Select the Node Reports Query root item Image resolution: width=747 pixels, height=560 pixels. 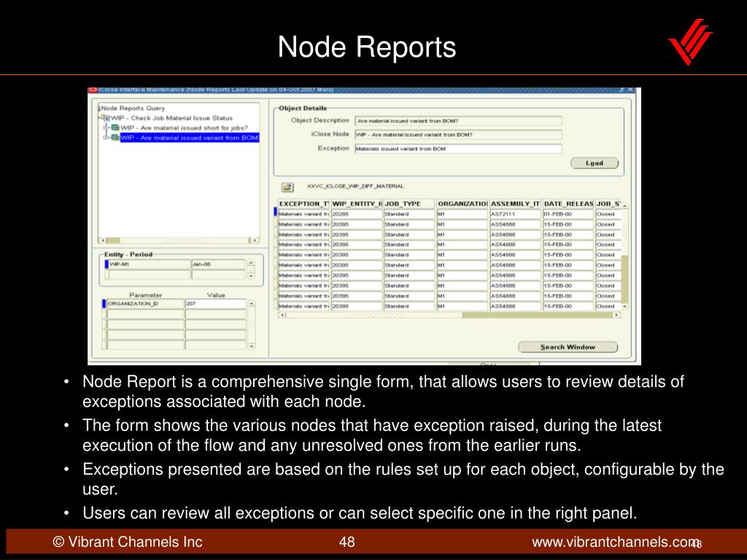pyautogui.click(x=133, y=109)
